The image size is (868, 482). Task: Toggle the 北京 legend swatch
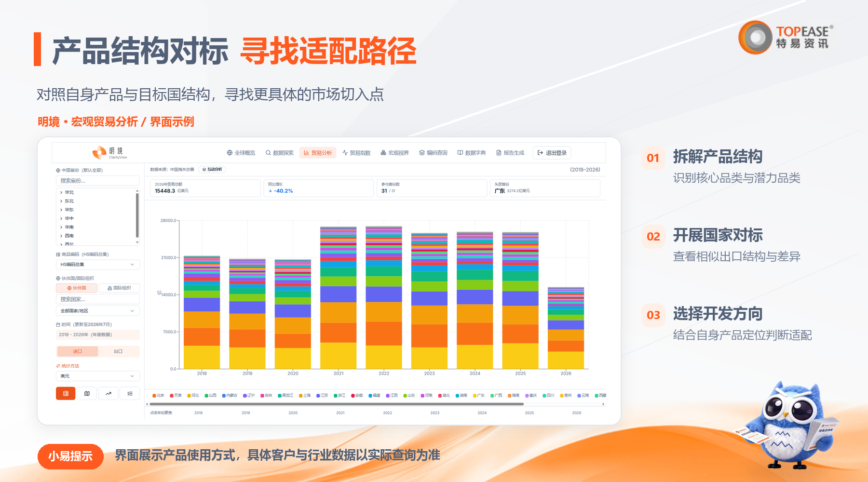[x=154, y=395]
